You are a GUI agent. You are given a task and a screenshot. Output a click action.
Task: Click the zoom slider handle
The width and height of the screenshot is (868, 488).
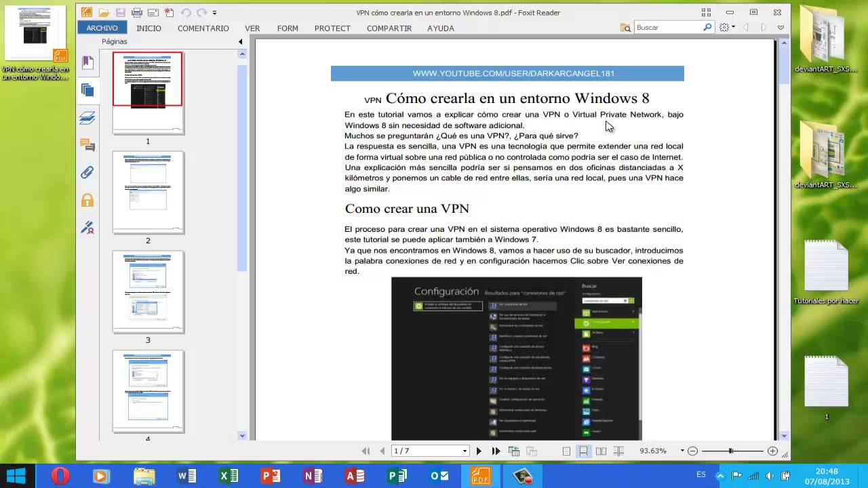point(730,451)
